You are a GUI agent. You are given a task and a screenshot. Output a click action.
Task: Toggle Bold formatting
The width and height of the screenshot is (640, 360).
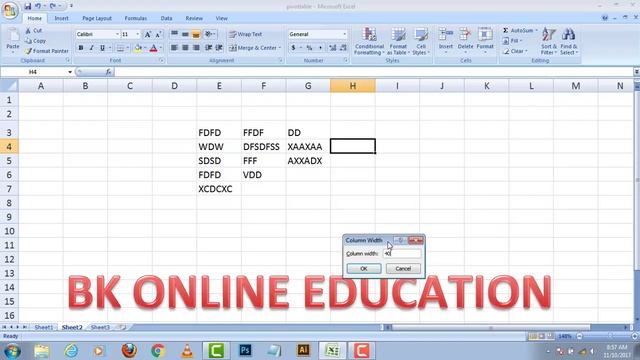[x=81, y=48]
